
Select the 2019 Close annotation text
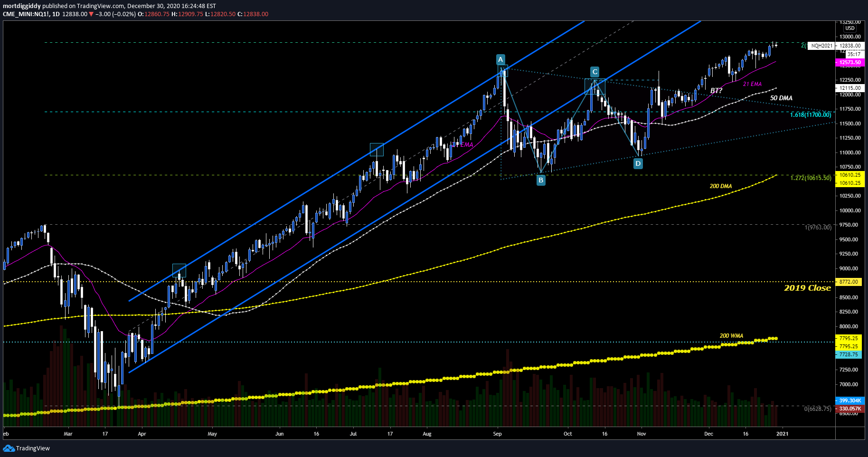click(x=807, y=288)
